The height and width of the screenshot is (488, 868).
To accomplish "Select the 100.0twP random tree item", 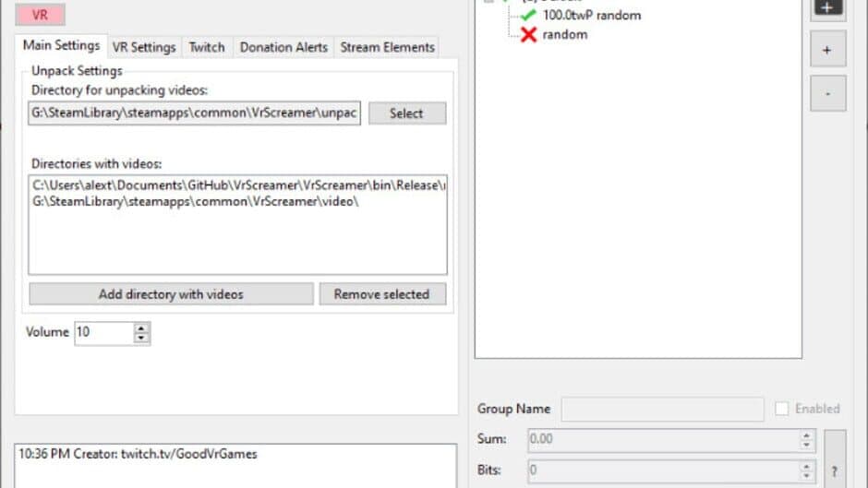I will (591, 16).
